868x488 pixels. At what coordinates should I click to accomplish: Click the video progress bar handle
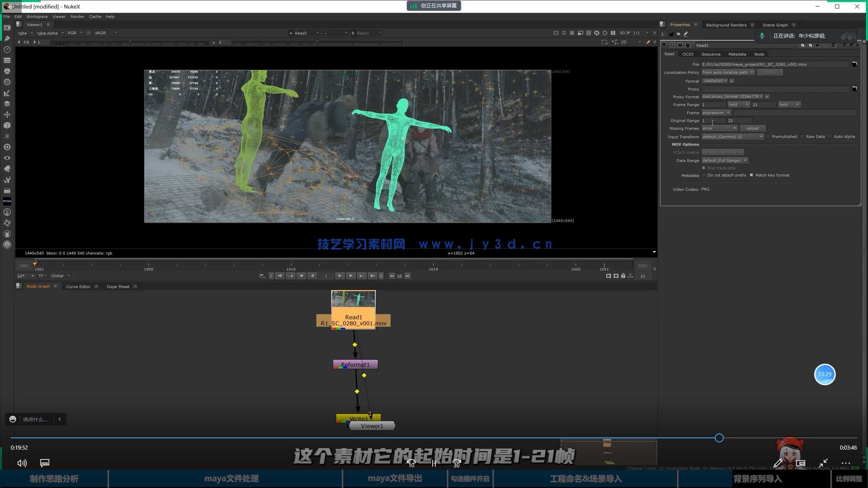(719, 438)
